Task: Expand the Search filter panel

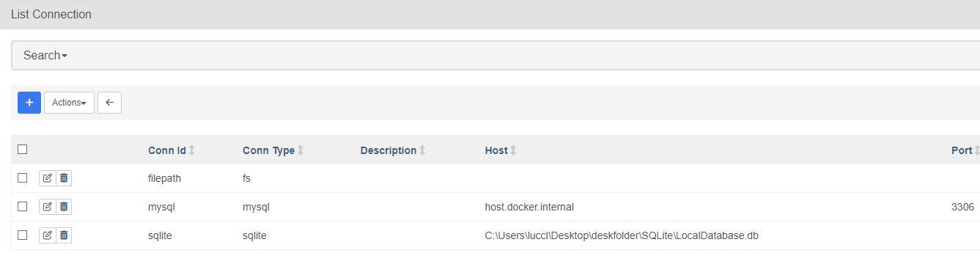Action: (x=45, y=55)
